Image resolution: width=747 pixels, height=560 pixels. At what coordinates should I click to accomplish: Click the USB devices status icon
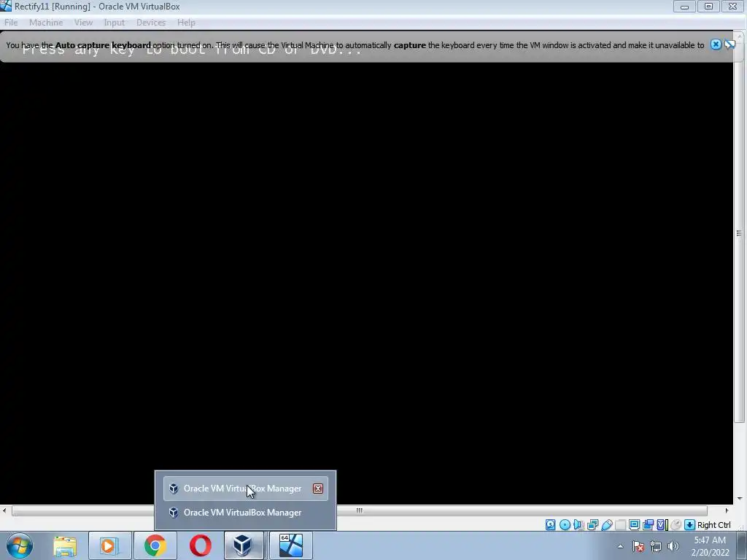click(x=606, y=525)
